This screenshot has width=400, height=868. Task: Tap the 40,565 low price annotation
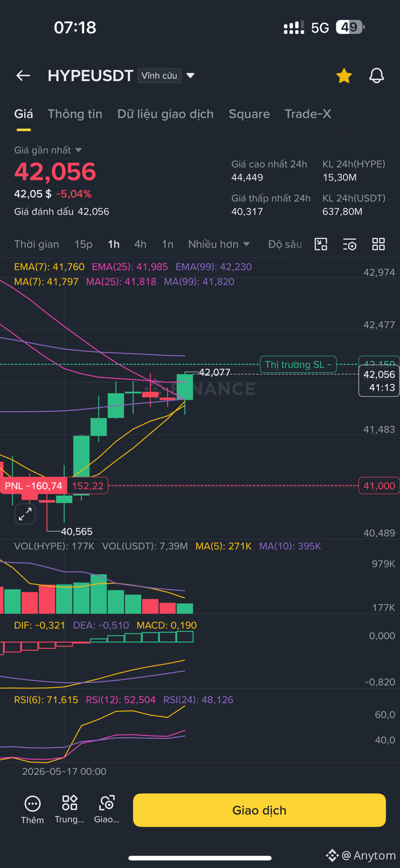pos(77,531)
